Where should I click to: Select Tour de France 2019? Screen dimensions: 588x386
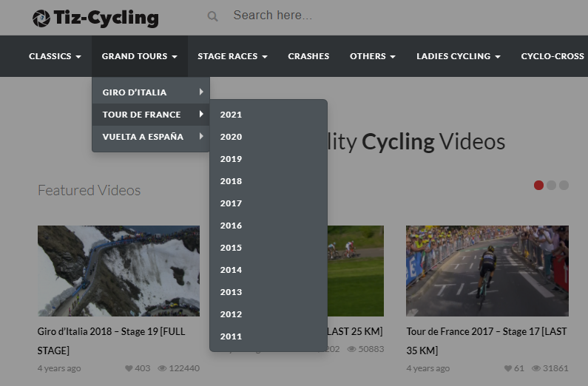tap(268, 159)
